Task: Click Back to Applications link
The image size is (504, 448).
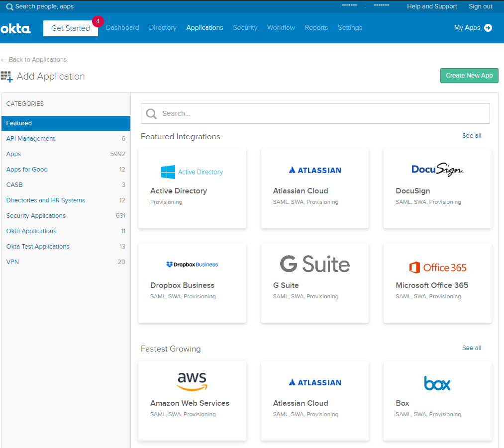Action: (x=34, y=60)
